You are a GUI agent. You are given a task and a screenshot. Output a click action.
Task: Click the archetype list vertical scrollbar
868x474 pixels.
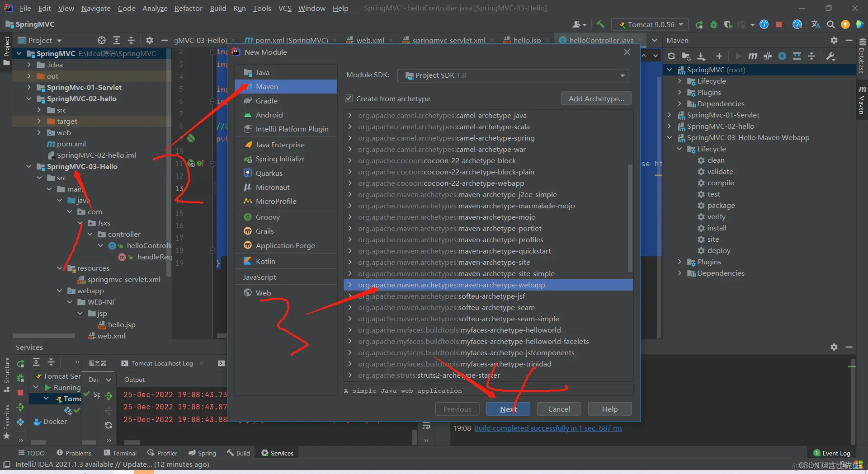[x=630, y=218]
